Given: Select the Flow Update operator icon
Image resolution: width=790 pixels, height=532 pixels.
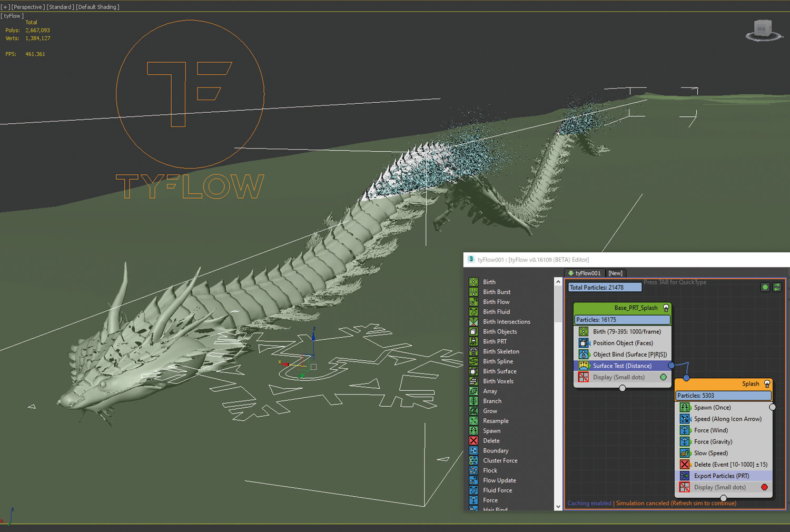Looking at the screenshot, I should click(x=473, y=480).
